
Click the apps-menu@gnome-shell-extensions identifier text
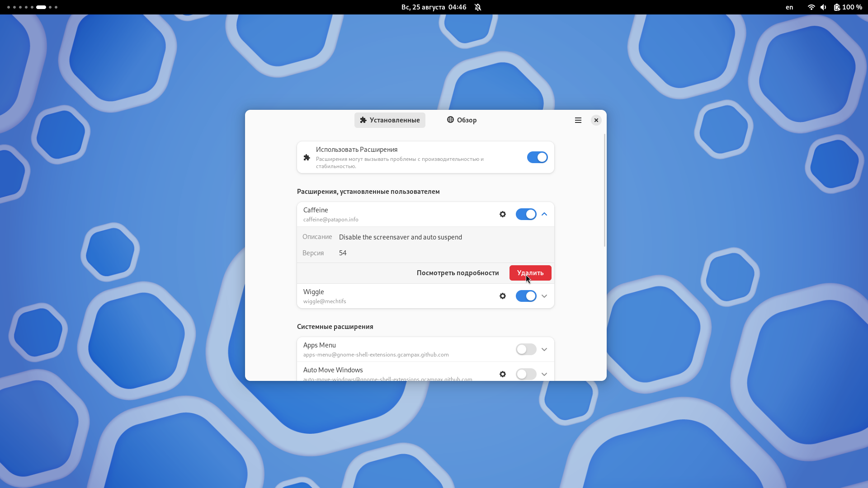(x=376, y=355)
